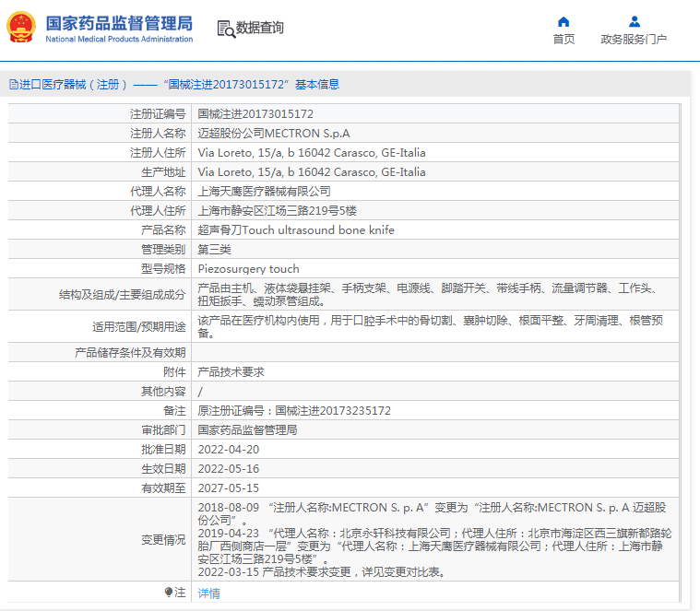This screenshot has height=611, width=700.
Task: Click the 2018-08-09 change record entry
Action: [432, 514]
